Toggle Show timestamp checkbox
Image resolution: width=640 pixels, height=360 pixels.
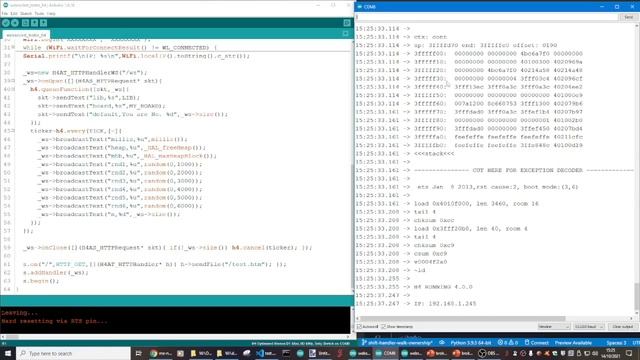coord(383,327)
